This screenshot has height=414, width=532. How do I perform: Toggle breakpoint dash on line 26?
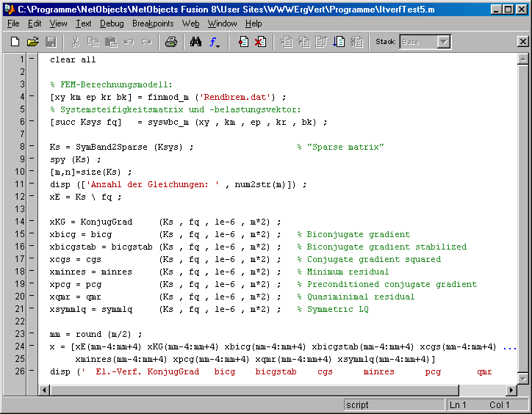click(x=32, y=371)
